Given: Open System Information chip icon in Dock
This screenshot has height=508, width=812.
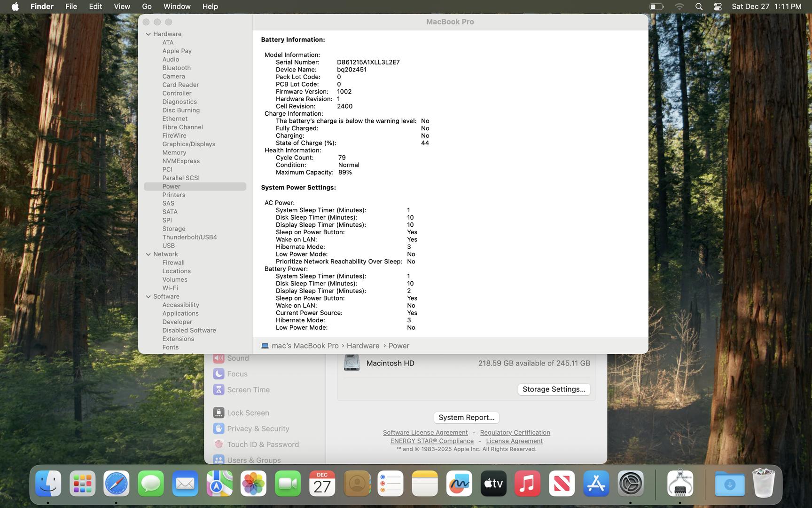Looking at the screenshot, I should 680,484.
